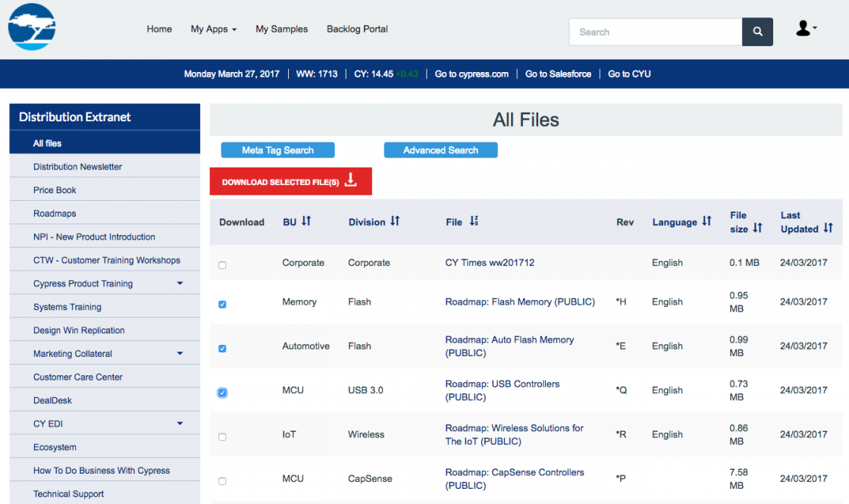
Task: Uncheck the USB Controllers roadmap checkbox
Action: pos(222,393)
